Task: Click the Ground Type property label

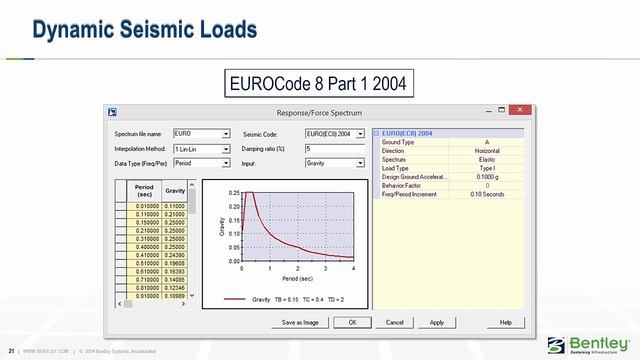Action: (398, 142)
